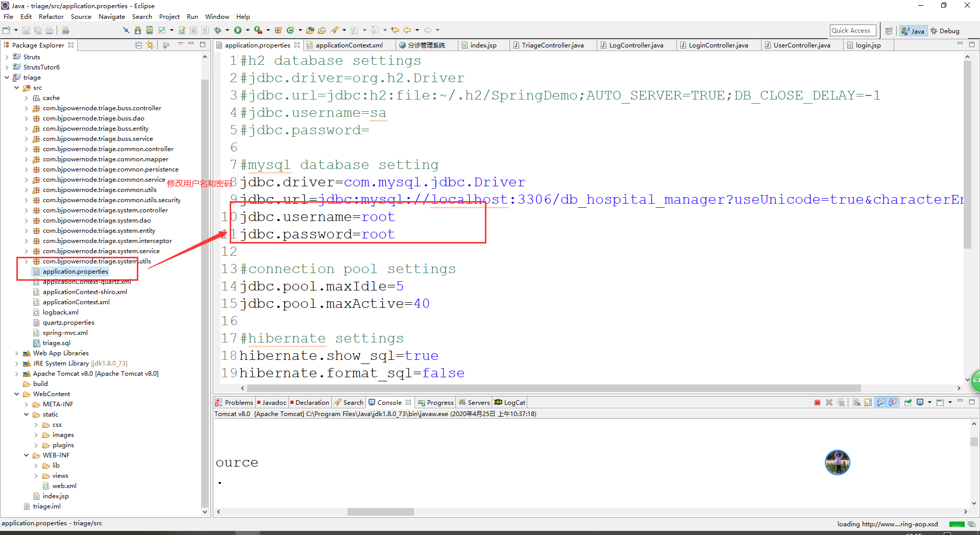Click the New Java Class icon

[290, 30]
